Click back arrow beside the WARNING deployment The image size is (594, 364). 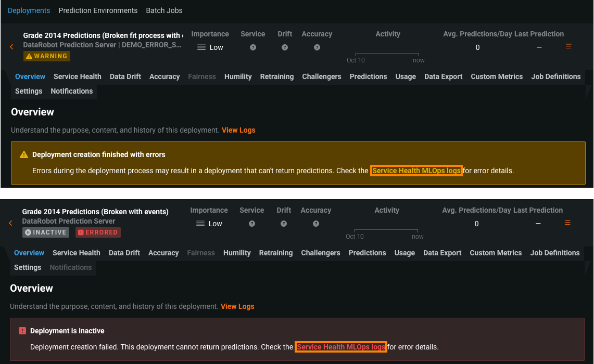11,47
